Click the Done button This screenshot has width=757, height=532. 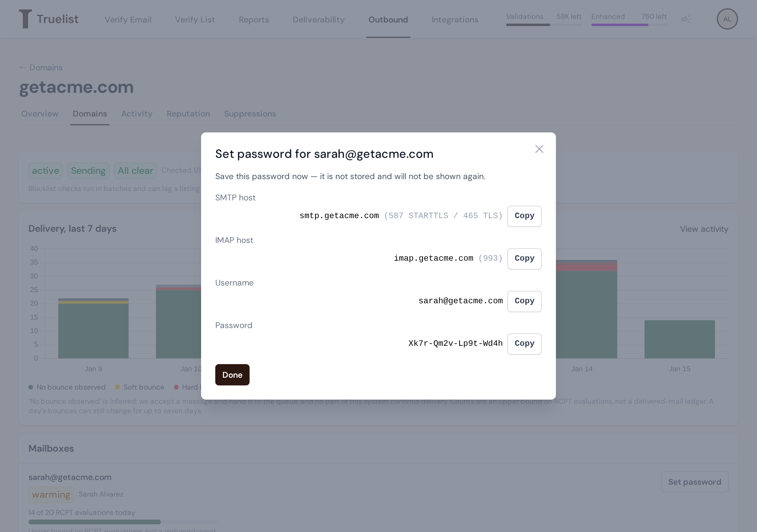click(232, 375)
